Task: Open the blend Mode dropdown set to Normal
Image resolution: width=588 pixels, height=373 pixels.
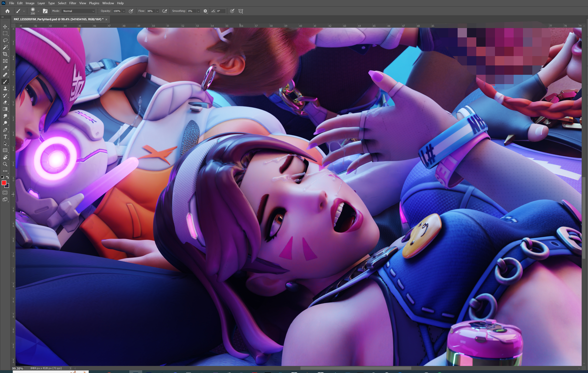Action: click(78, 11)
